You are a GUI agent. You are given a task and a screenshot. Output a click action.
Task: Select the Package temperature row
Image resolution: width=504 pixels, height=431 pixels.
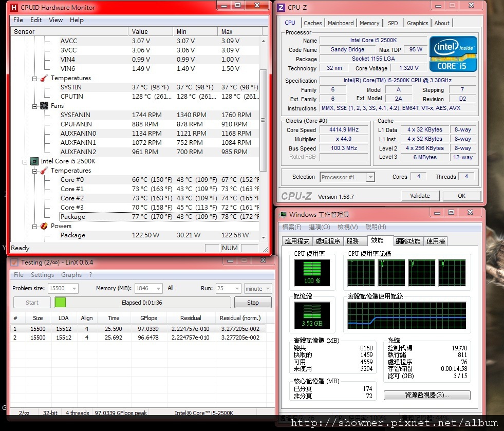[x=73, y=217]
